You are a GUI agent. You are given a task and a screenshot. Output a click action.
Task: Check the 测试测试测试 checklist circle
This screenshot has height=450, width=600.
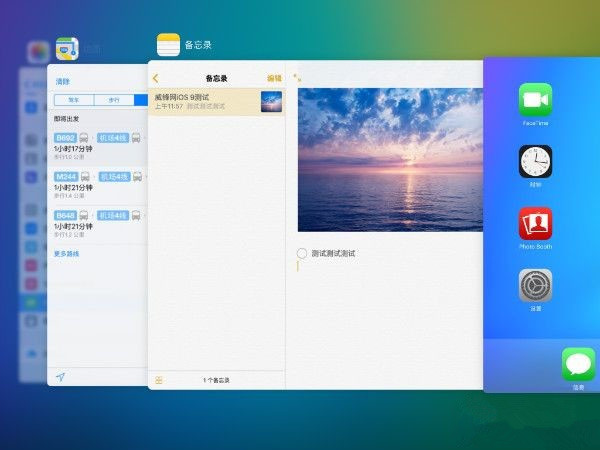pyautogui.click(x=302, y=253)
